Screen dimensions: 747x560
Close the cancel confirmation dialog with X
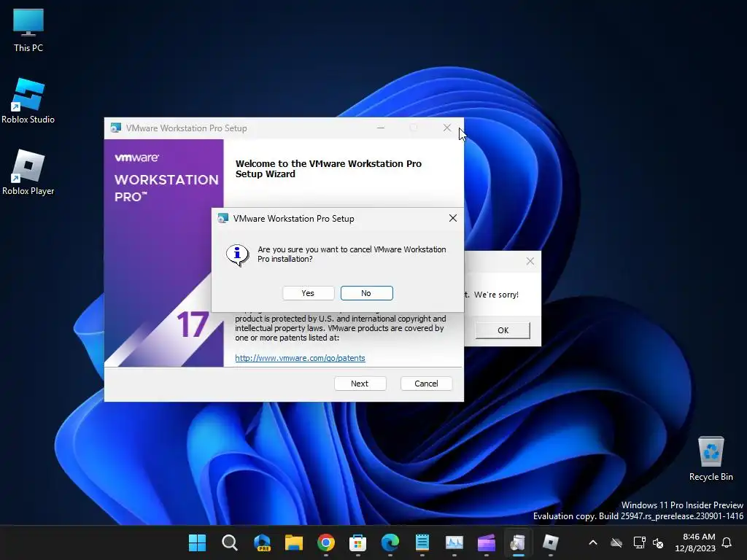click(452, 218)
